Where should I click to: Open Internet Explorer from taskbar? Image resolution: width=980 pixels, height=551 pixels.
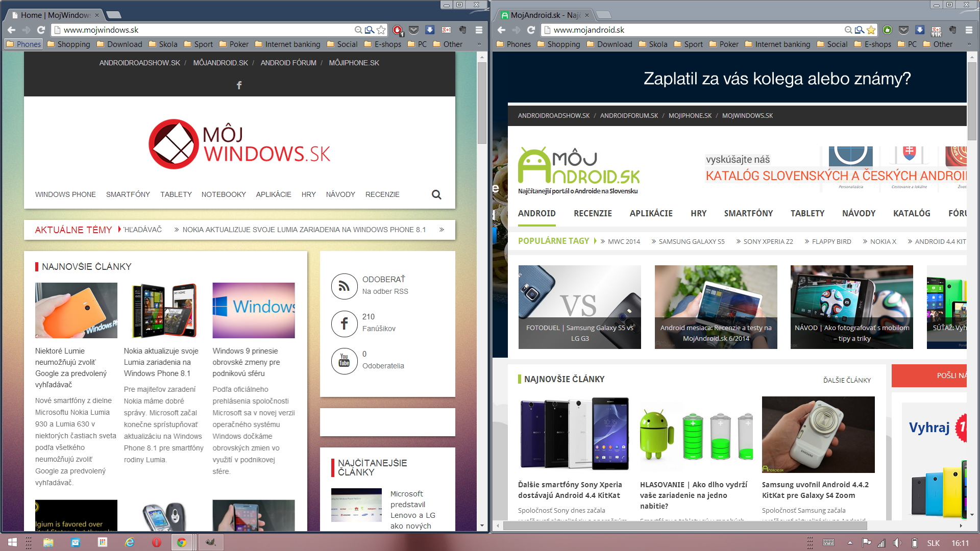[x=130, y=542]
